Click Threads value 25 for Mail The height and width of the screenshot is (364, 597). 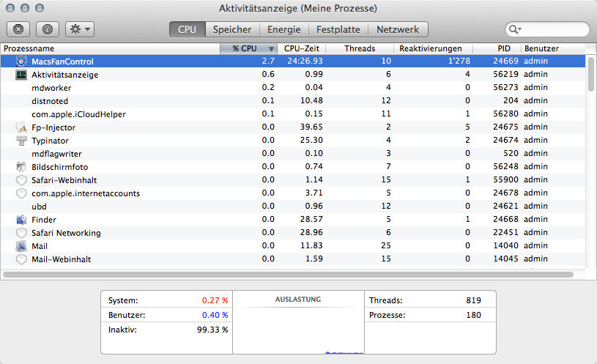(x=386, y=245)
